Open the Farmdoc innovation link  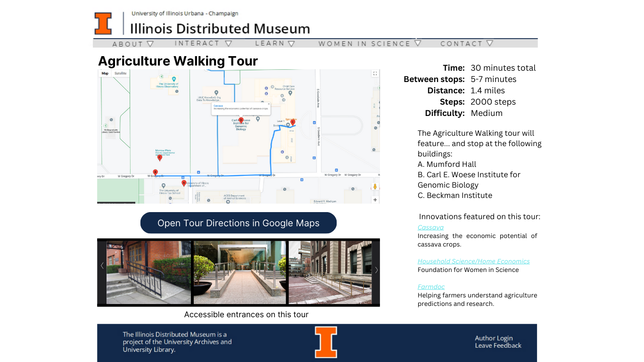[431, 287]
